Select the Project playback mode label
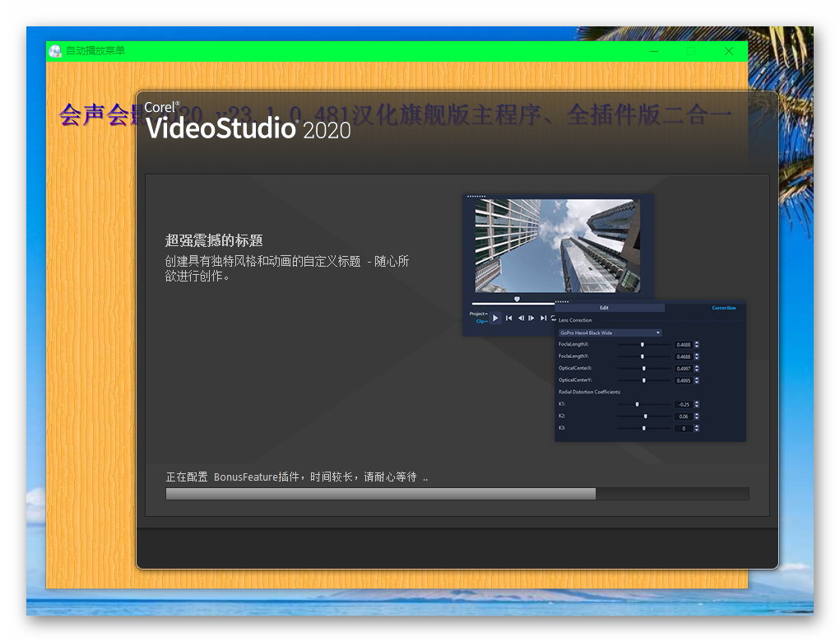The image size is (840, 642). (x=478, y=314)
